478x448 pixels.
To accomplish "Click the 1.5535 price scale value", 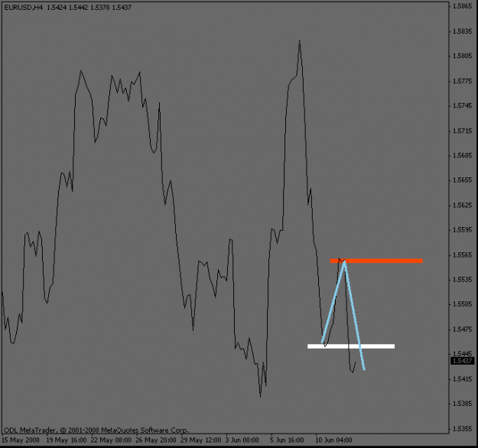I will click(x=462, y=280).
